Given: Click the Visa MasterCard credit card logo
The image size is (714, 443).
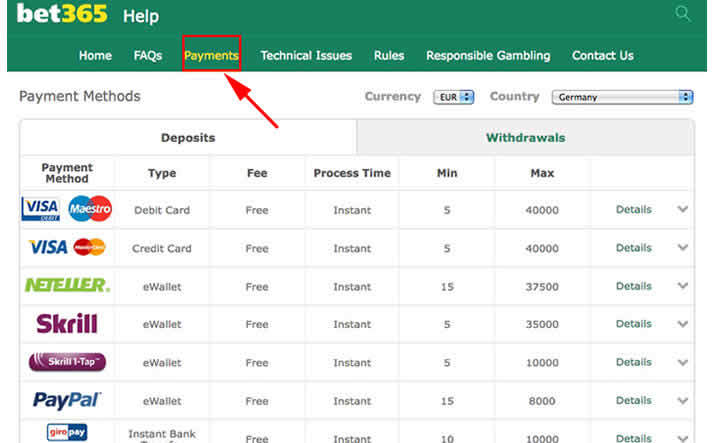Looking at the screenshot, I should coord(67,247).
